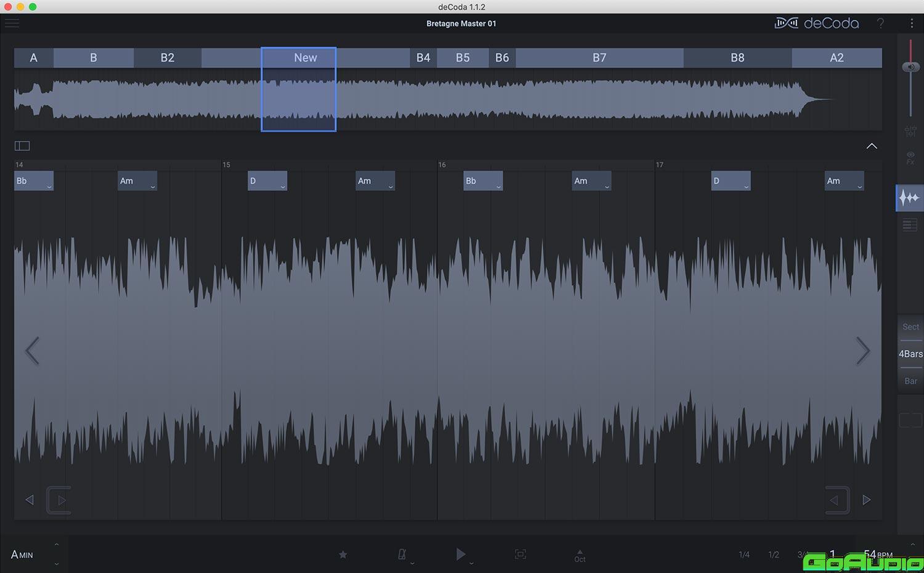Click bar number 16 in ruler
This screenshot has height=573, width=924.
point(442,165)
